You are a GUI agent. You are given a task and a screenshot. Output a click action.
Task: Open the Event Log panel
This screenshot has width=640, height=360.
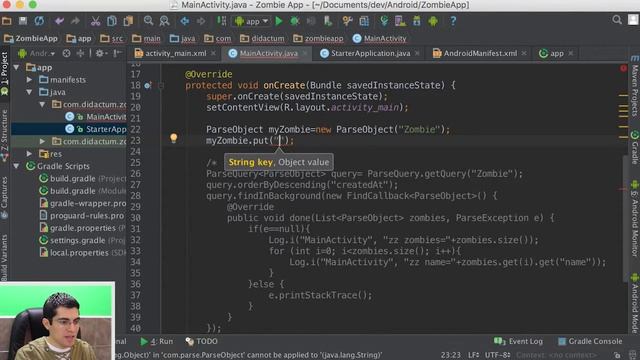click(x=518, y=341)
